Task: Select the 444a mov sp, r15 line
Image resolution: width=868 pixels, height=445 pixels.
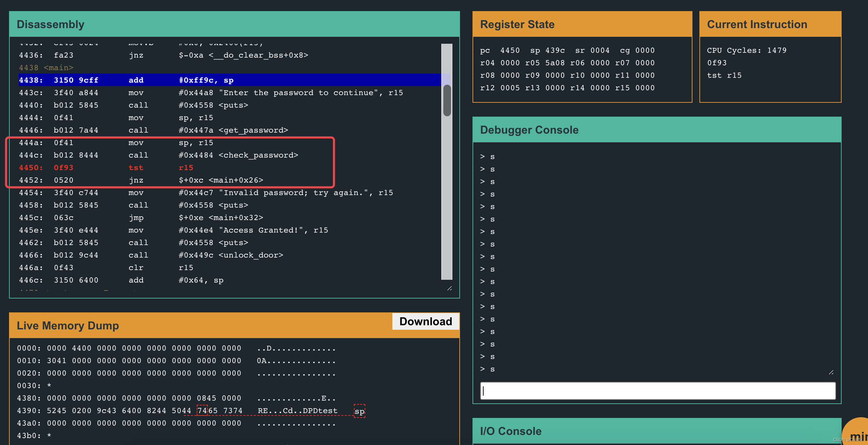Action: tap(116, 143)
